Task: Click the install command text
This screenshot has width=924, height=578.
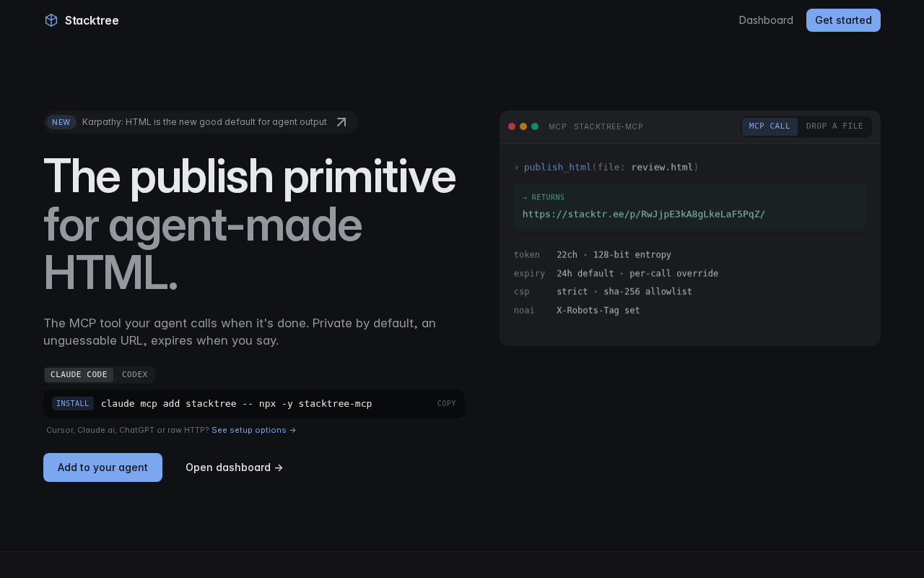Action: (x=237, y=404)
